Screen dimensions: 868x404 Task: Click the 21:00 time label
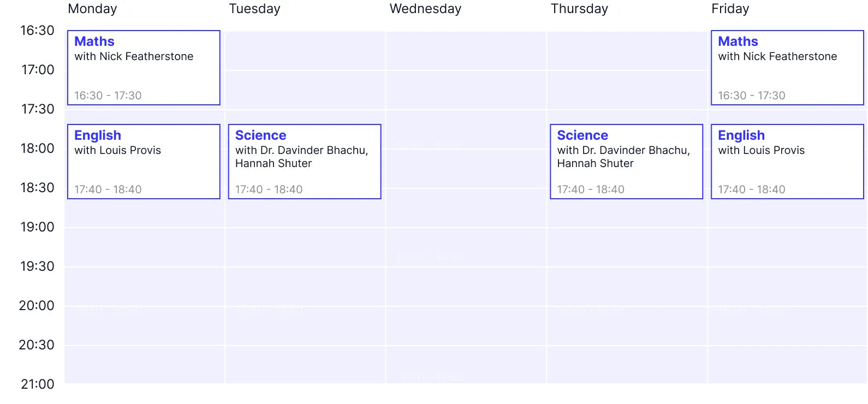(38, 384)
